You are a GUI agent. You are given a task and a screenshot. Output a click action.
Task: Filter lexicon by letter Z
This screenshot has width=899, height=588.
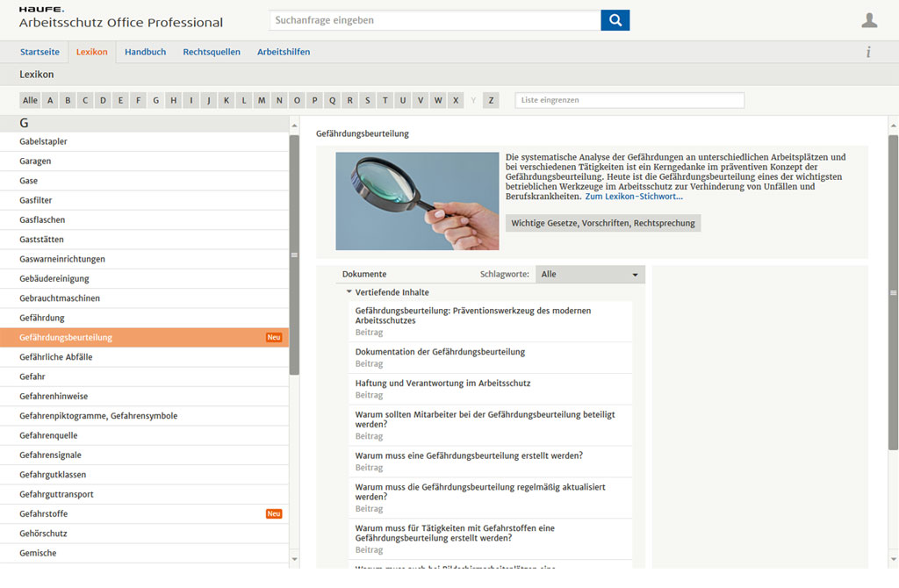[x=491, y=100]
